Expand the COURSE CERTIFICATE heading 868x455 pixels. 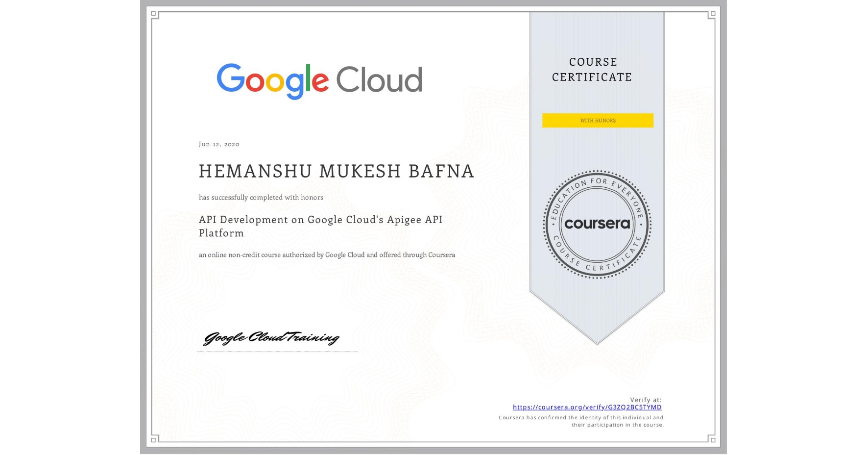coord(593,69)
